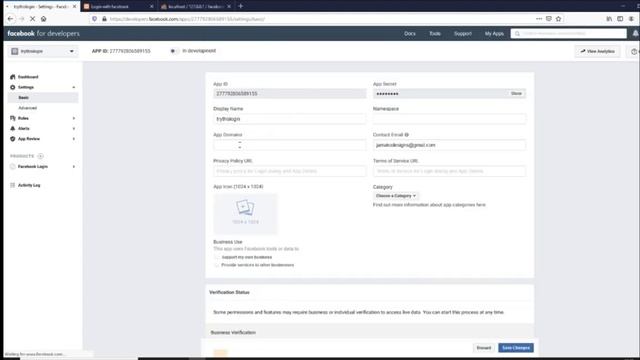
Task: Open the page actions three-dot icon
Action: 539,19
